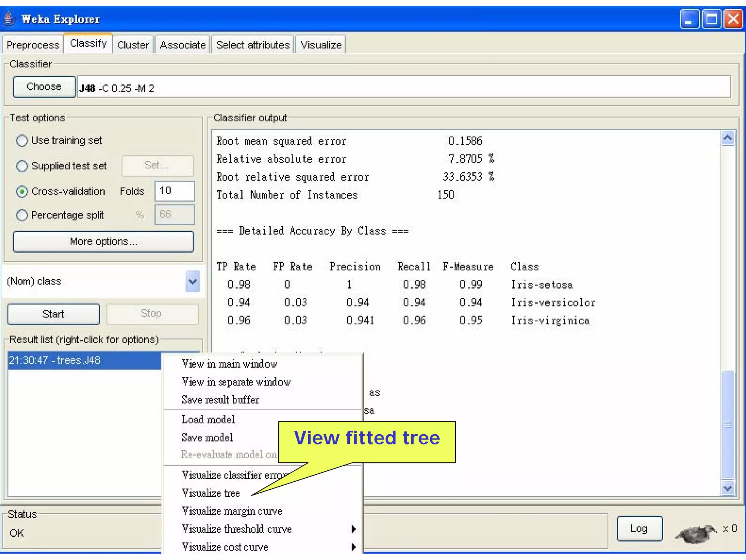Click the Choose classifier button
The image size is (746, 560).
click(x=44, y=87)
